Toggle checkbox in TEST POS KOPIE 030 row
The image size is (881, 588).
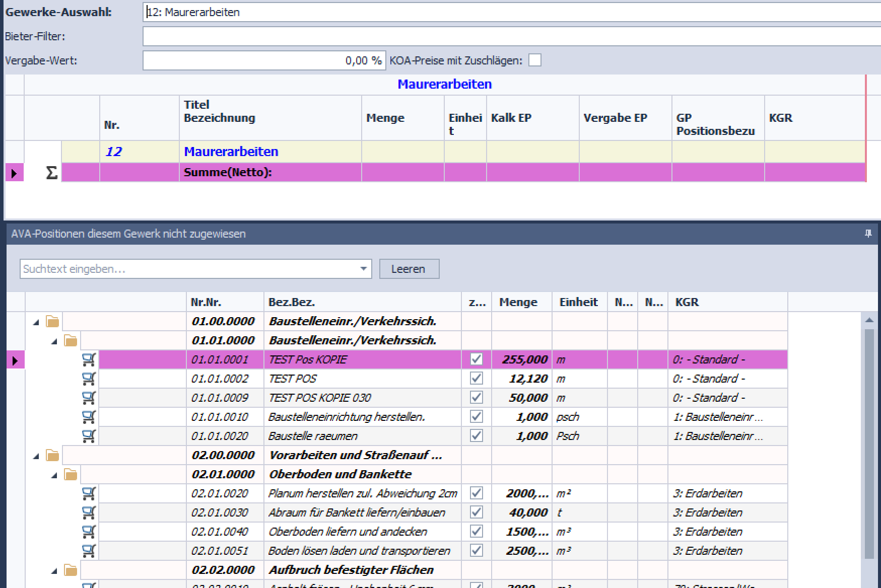[476, 398]
